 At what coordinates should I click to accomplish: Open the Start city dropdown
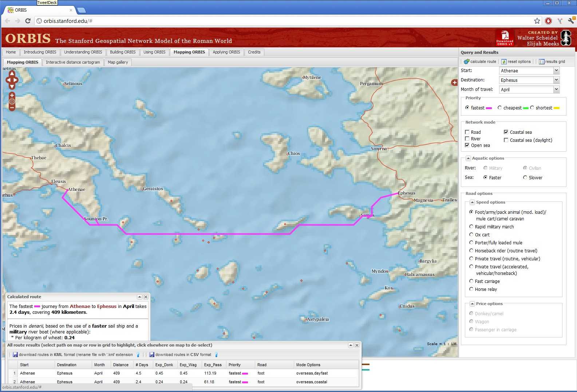(556, 71)
